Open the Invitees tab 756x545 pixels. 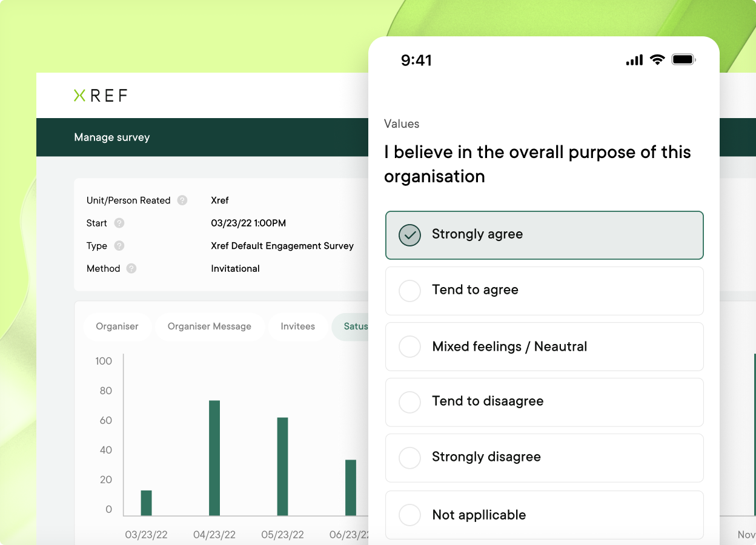pyautogui.click(x=297, y=326)
